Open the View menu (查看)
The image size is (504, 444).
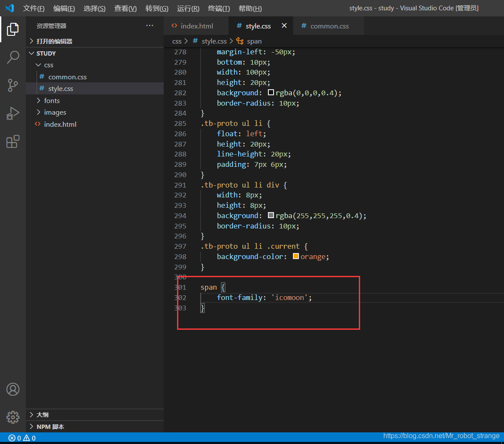(x=125, y=8)
